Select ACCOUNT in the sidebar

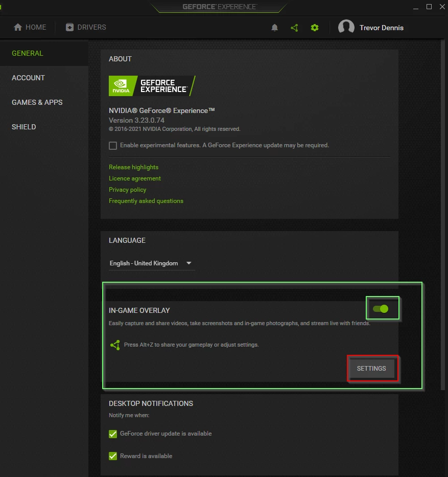coord(44,78)
